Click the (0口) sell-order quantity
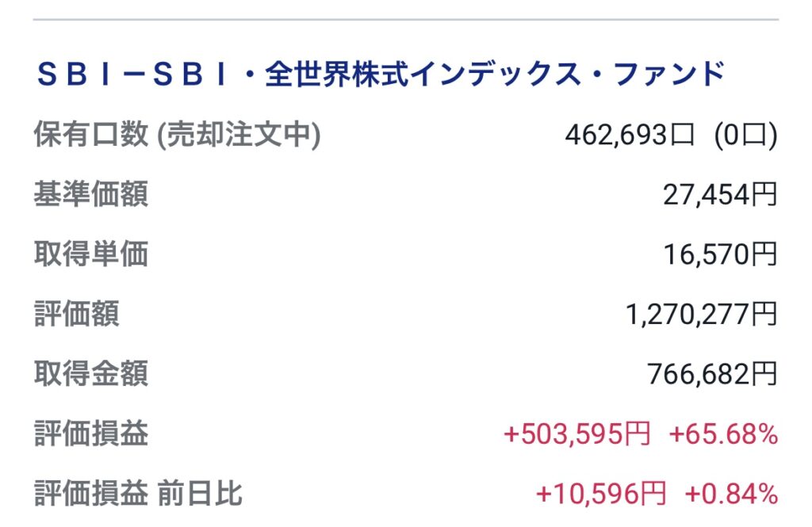Screen dimensions: 812x527 click(x=745, y=136)
